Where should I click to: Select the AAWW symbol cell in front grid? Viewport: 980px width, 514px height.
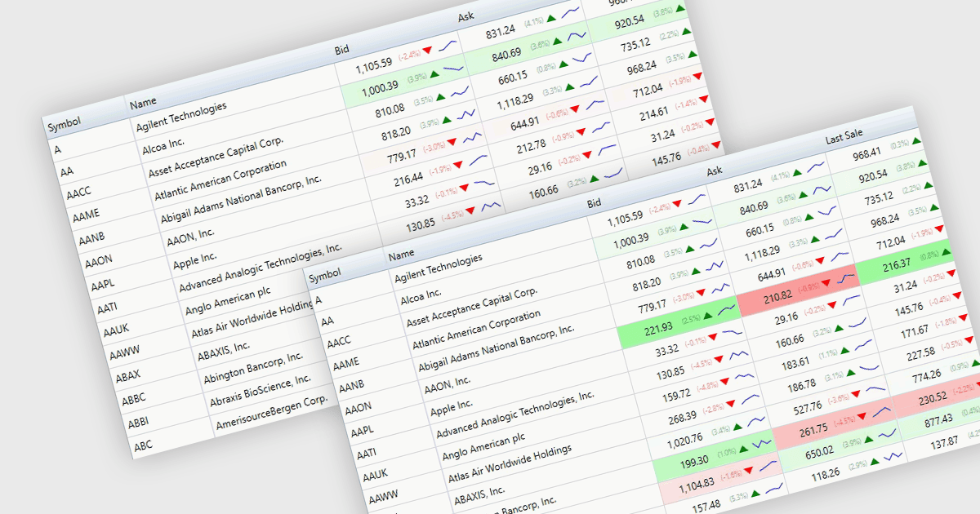(382, 498)
